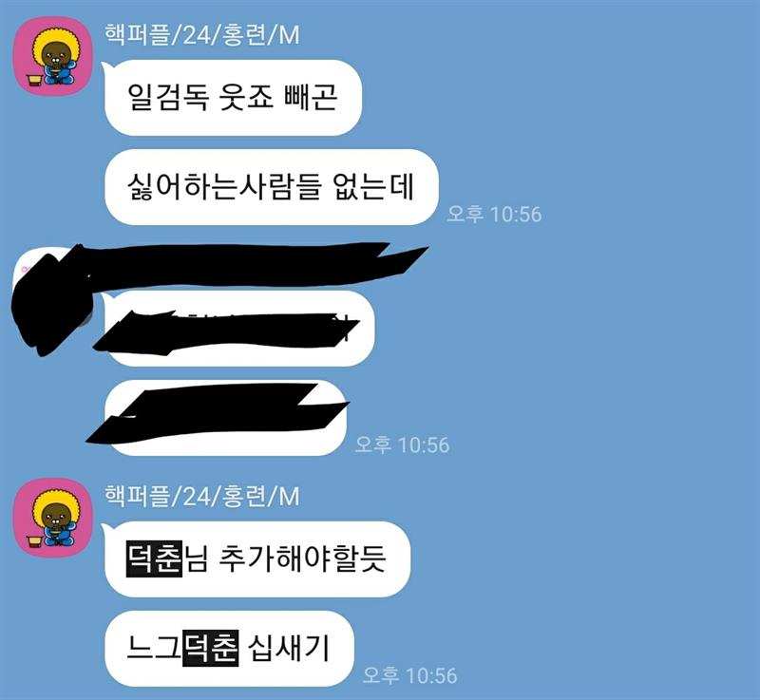The image size is (760, 700).
Task: Tap the second blacked-out message bubble
Action: pyautogui.click(x=225, y=418)
